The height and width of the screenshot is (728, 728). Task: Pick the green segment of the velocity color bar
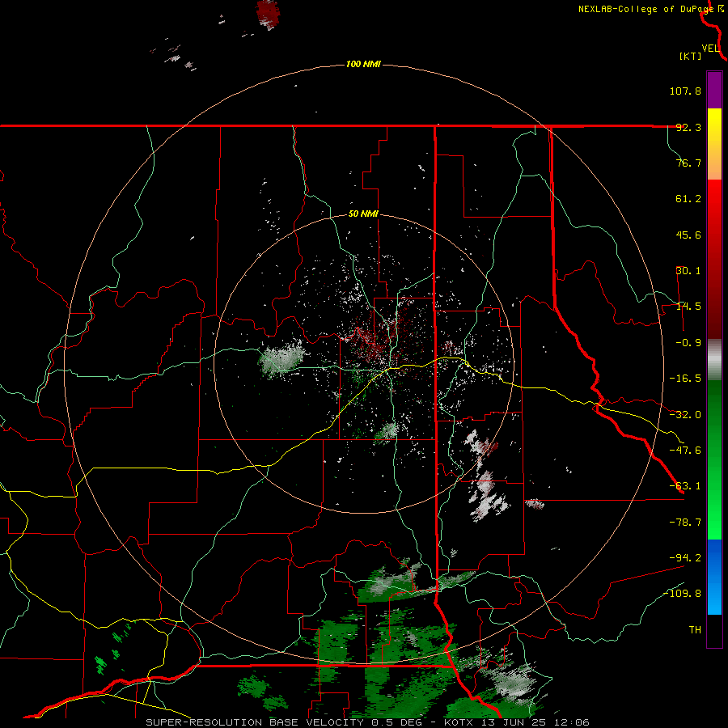[714, 459]
